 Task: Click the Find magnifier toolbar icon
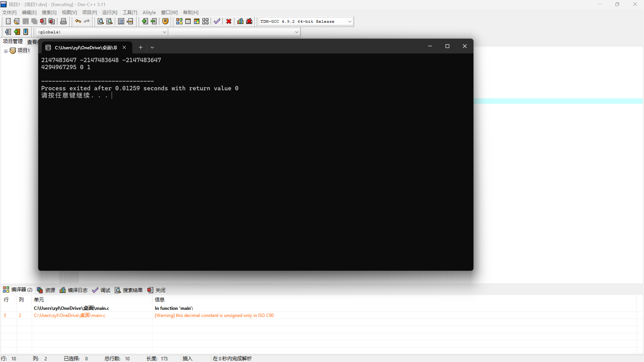tap(101, 21)
